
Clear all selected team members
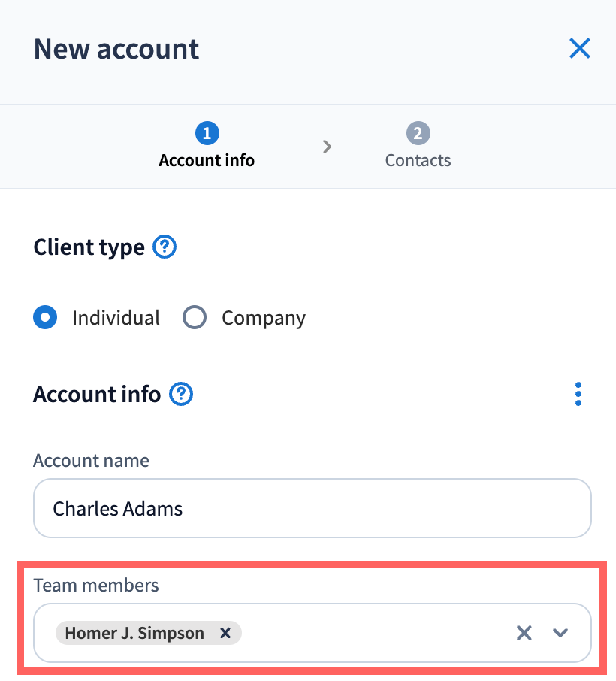pos(524,633)
